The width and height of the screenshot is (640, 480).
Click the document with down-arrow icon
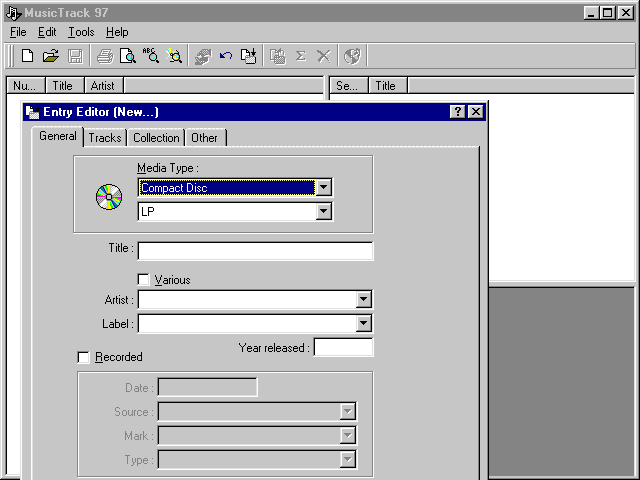tap(248, 56)
